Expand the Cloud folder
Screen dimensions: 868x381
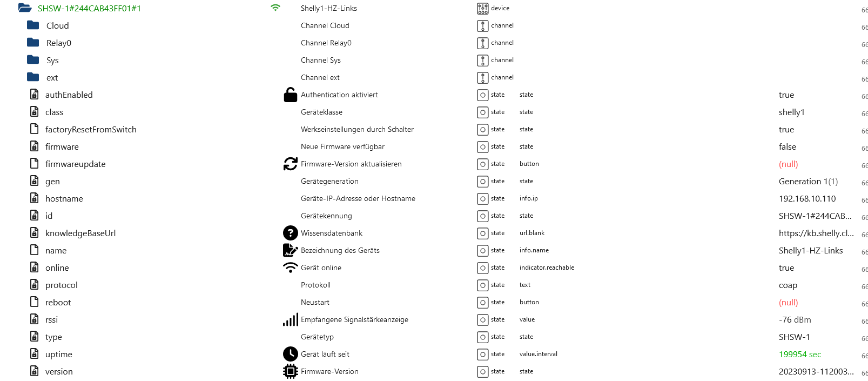(x=57, y=25)
